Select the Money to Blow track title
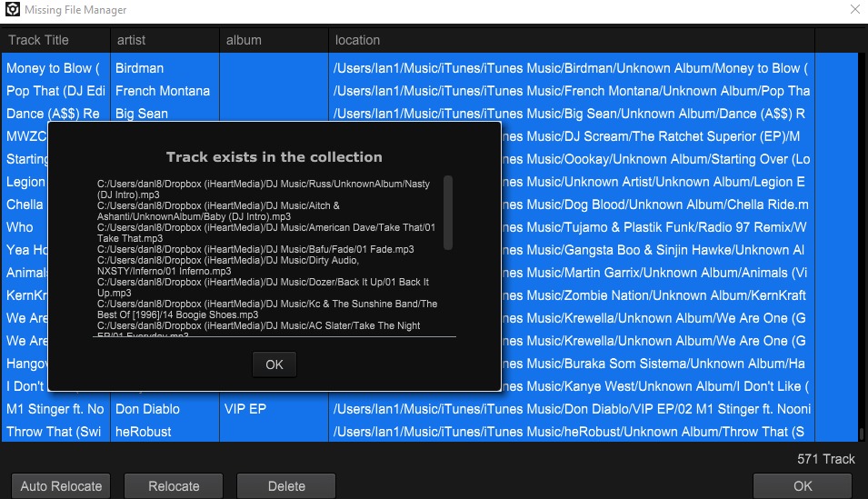This screenshot has width=868, height=499. coord(53,68)
